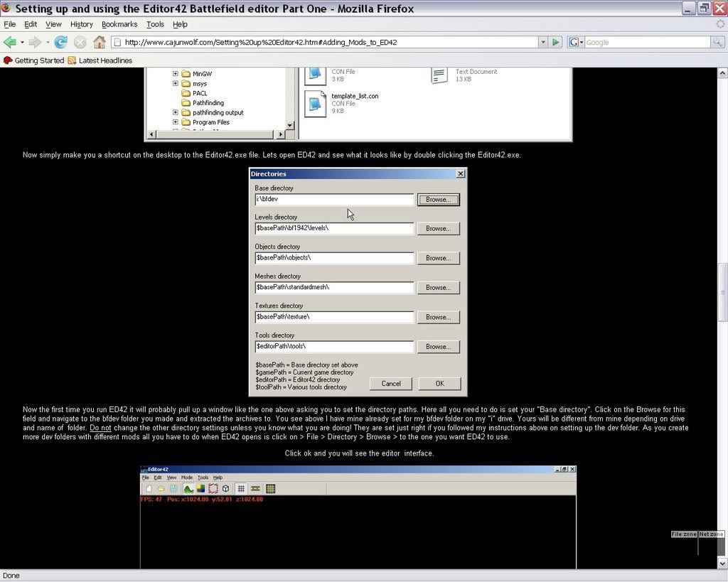Open the Help menu in Firefox
This screenshot has width=728, height=582.
pos(180,24)
